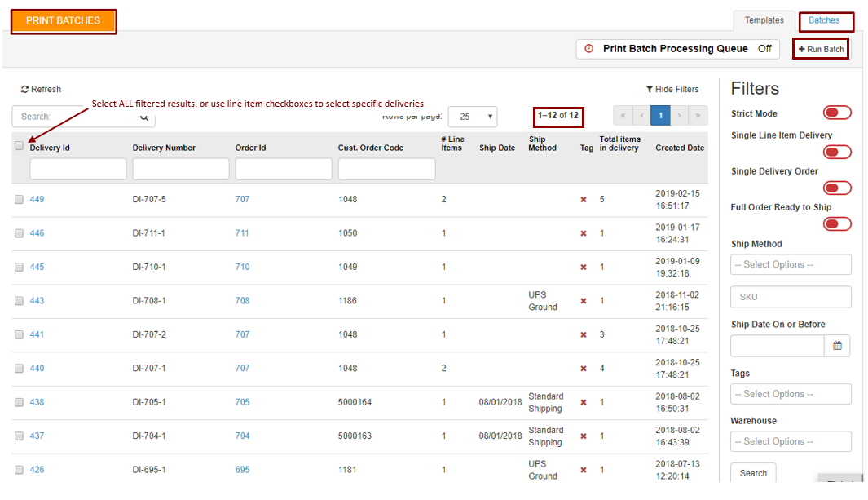Click the red tag X for delivery 449
Screen dimensions: 868x500
click(584, 199)
